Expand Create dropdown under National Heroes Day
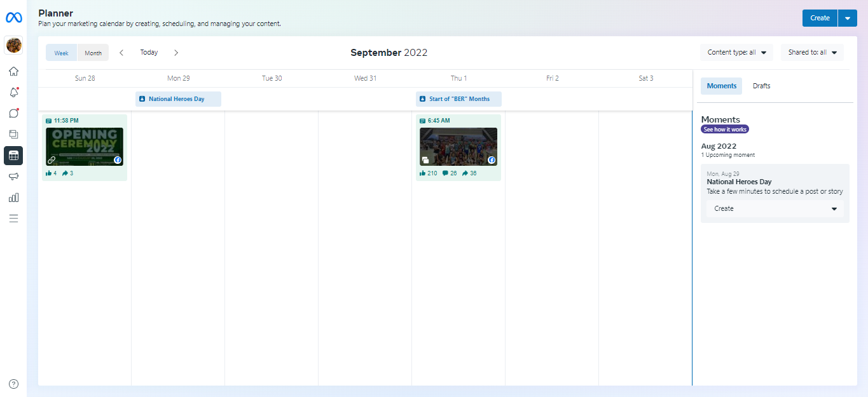Image resolution: width=868 pixels, height=397 pixels. pyautogui.click(x=775, y=208)
